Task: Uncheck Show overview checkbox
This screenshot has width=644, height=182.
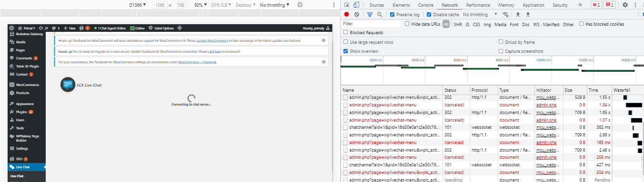Action: 346,51
